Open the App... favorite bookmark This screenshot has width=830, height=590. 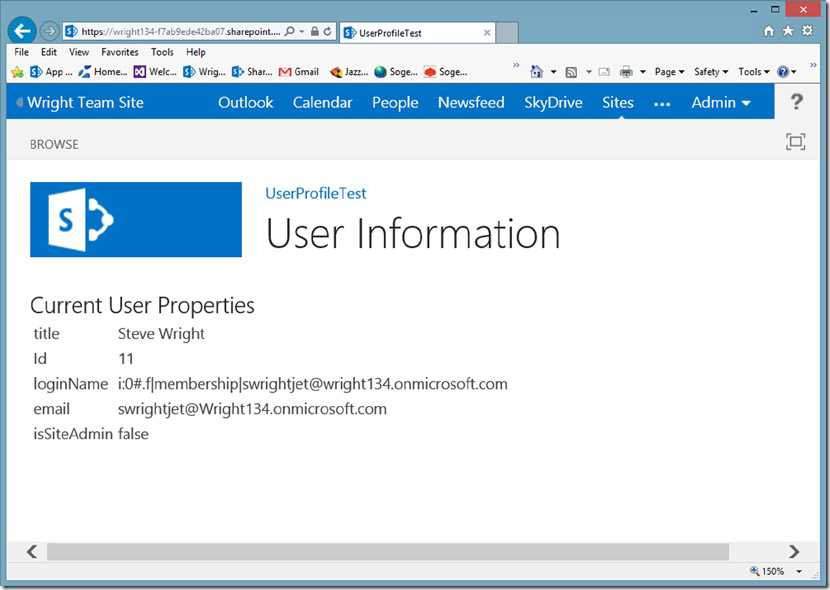click(51, 71)
